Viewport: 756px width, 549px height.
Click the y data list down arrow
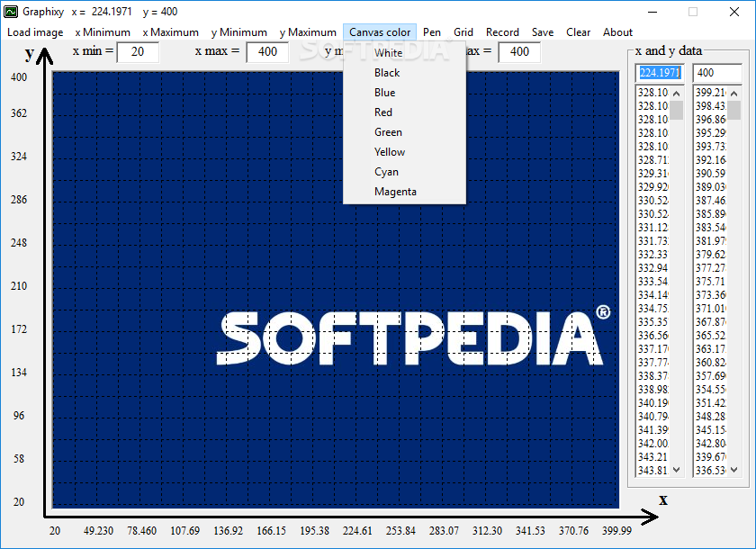click(733, 470)
